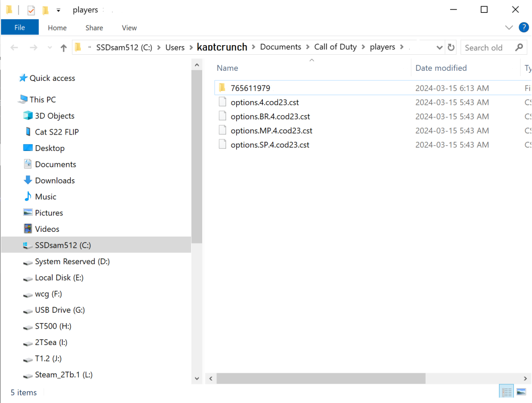This screenshot has width=532, height=403.
Task: Switch to the View ribbon tab
Action: pos(129,28)
